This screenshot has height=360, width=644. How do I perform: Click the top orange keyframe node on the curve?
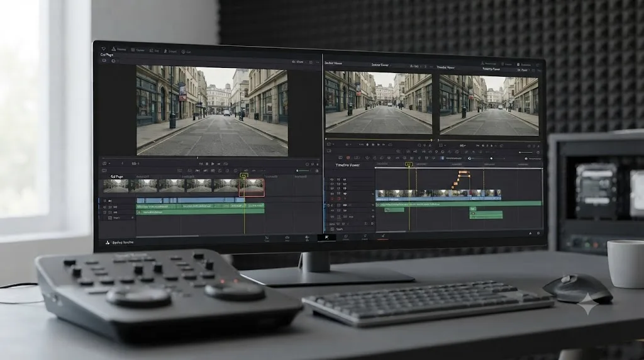pyautogui.click(x=464, y=172)
